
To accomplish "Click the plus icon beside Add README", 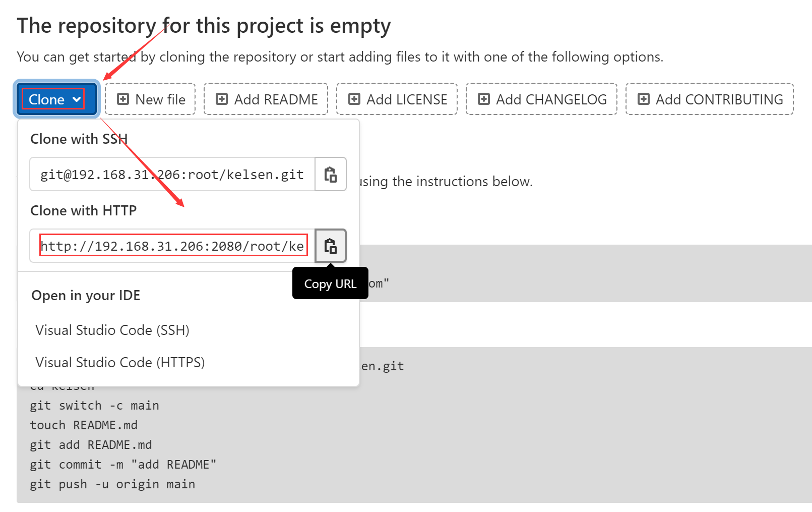I will [222, 99].
